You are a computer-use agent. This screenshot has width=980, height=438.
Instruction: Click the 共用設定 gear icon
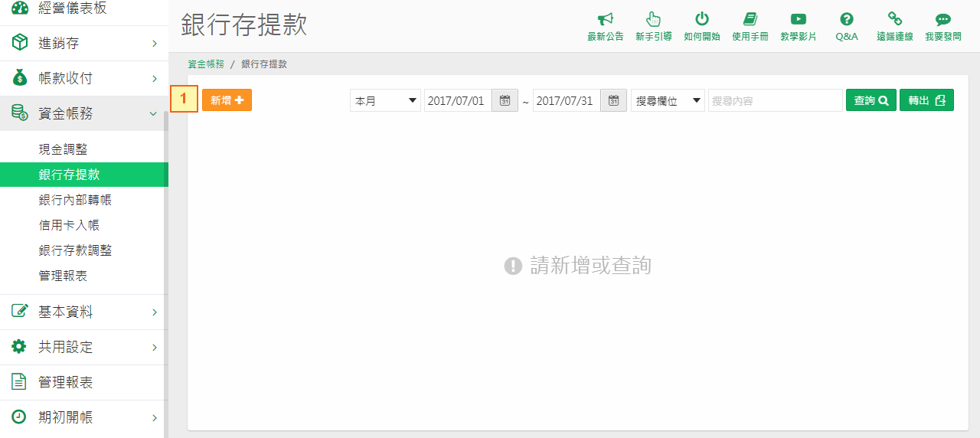tap(19, 347)
